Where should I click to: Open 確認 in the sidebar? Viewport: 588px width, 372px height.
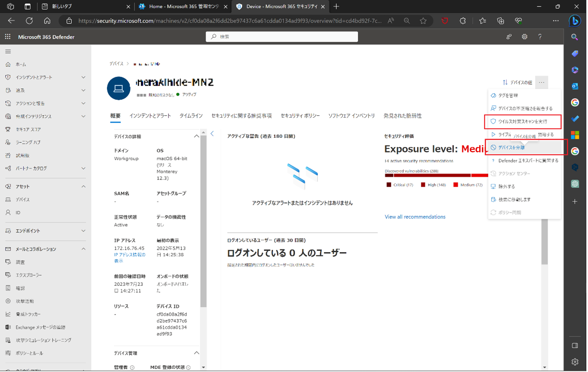coord(20,288)
